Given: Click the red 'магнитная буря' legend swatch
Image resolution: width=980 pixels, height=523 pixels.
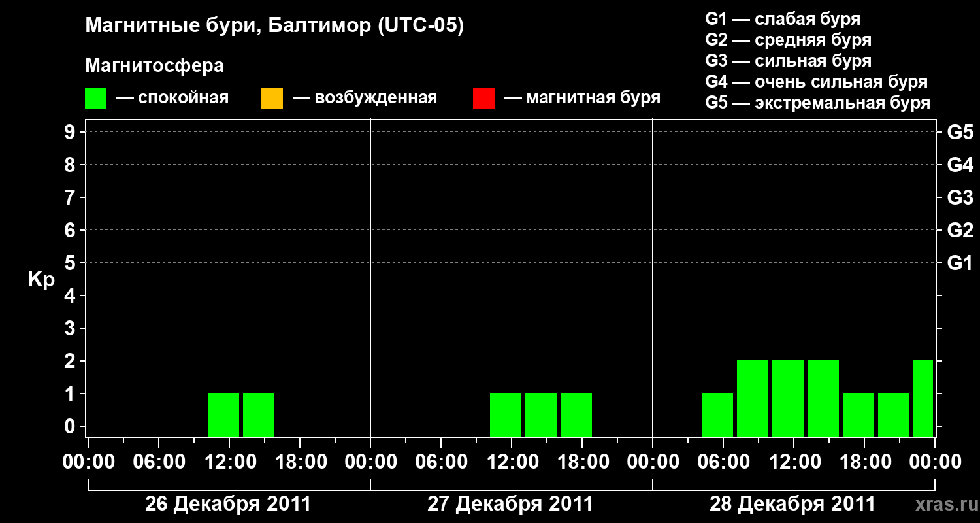Looking at the screenshot, I should coord(483,99).
